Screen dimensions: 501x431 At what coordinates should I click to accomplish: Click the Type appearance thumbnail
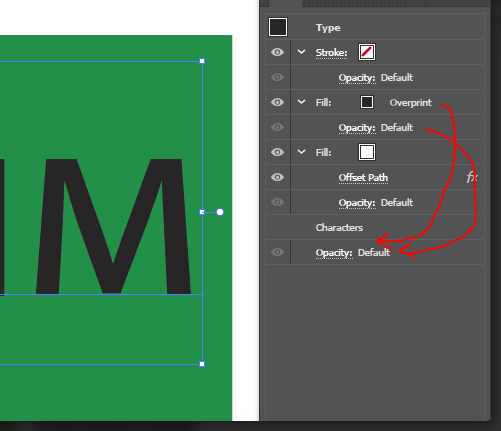click(278, 27)
